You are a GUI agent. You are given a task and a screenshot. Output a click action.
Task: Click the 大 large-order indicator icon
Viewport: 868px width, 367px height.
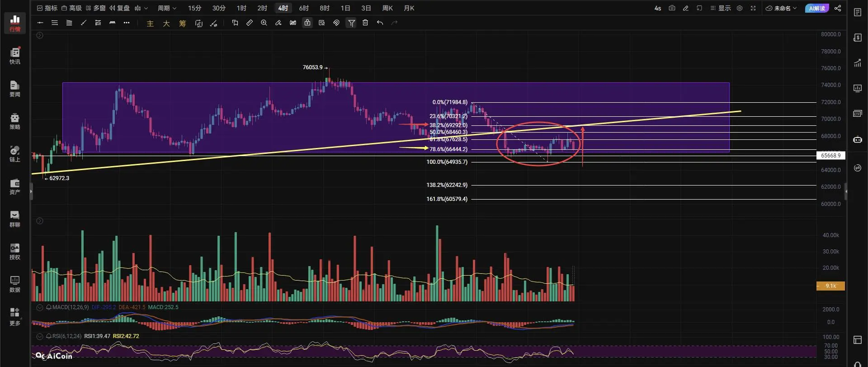coord(166,24)
